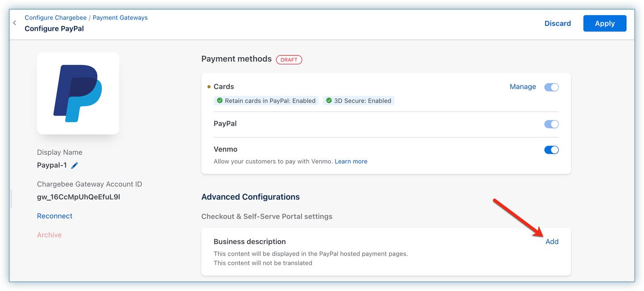The width and height of the screenshot is (644, 291).
Task: Archive this PayPal gateway
Action: click(49, 235)
